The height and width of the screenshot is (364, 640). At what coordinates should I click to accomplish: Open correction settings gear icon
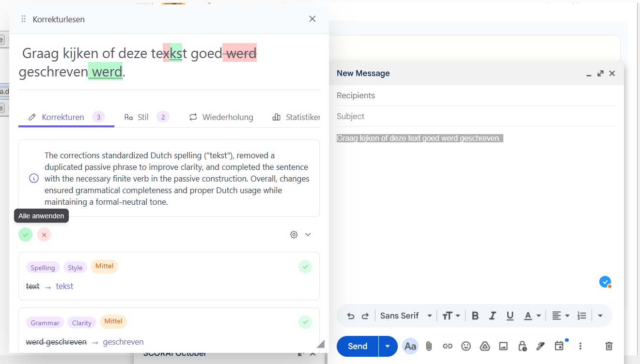point(294,235)
